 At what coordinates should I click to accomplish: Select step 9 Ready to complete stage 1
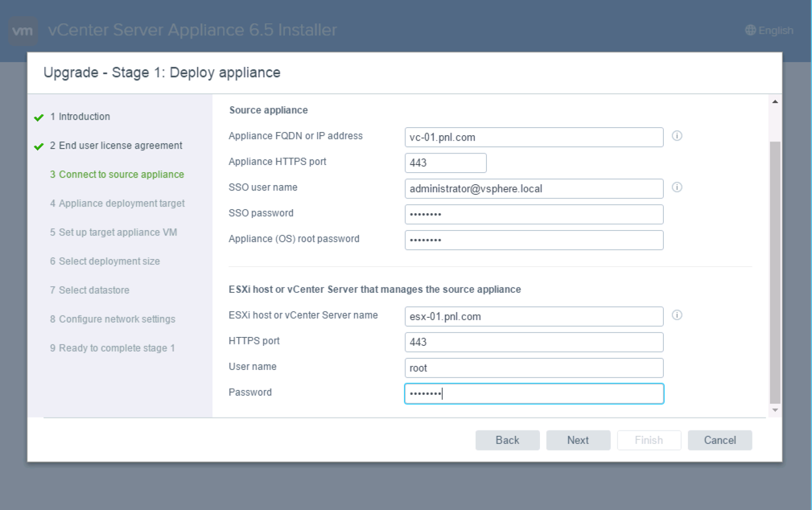pyautogui.click(x=113, y=348)
